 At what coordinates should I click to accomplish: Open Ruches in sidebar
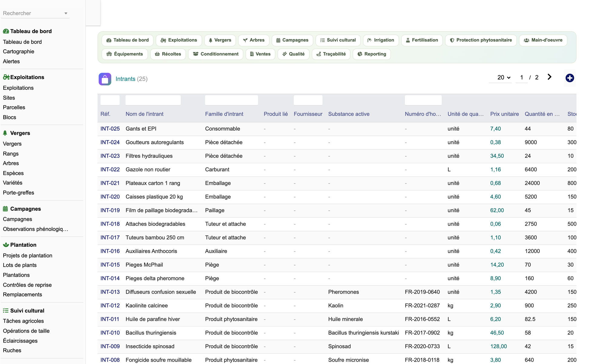(12, 350)
